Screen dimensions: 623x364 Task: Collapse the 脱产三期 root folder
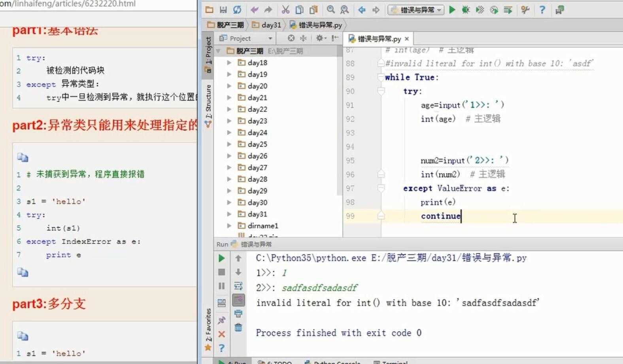click(x=218, y=51)
